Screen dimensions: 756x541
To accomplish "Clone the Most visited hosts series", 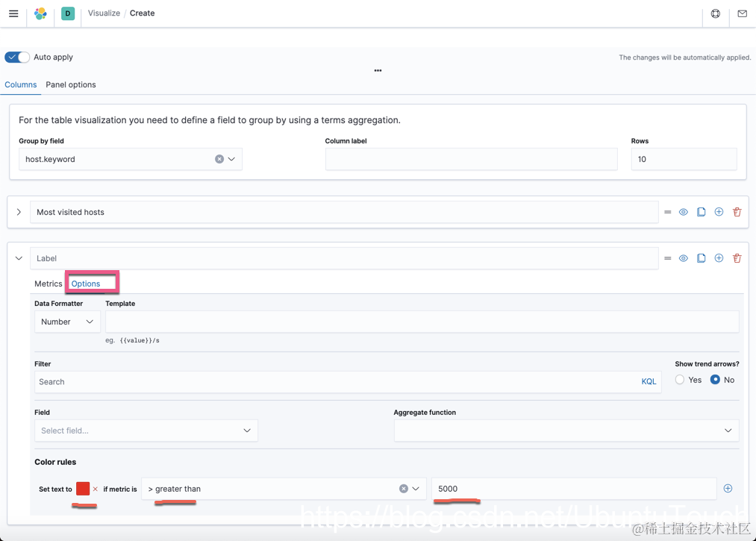I will coord(701,212).
